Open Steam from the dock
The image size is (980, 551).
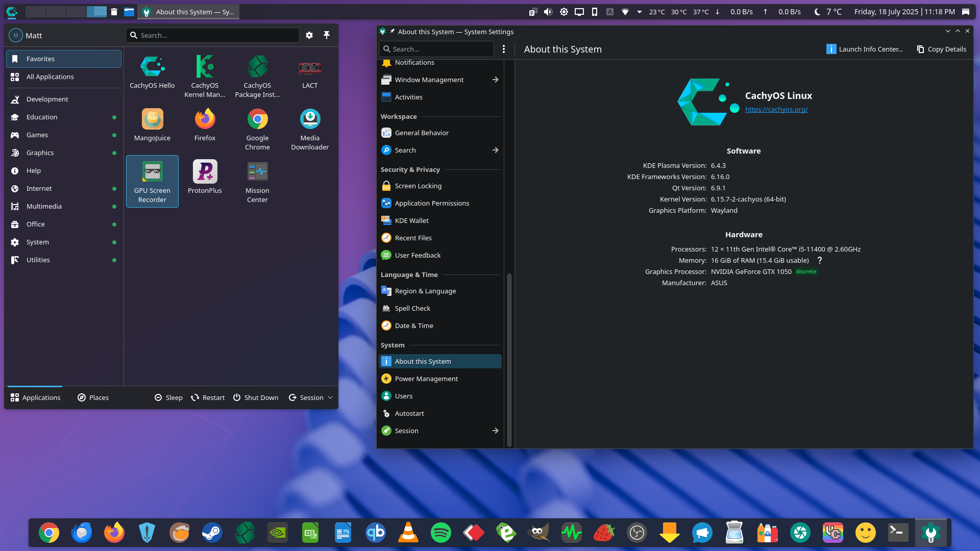click(x=212, y=533)
